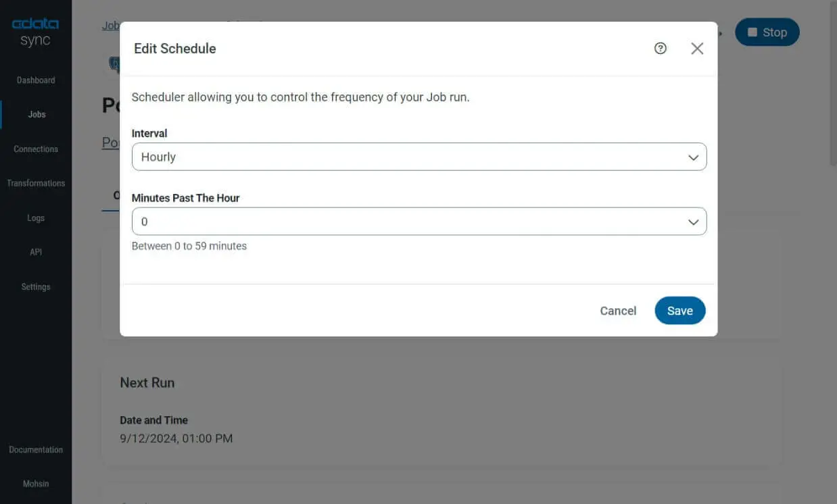The width and height of the screenshot is (837, 504).
Task: Open the Connections section from the sidebar
Action: pyautogui.click(x=35, y=149)
